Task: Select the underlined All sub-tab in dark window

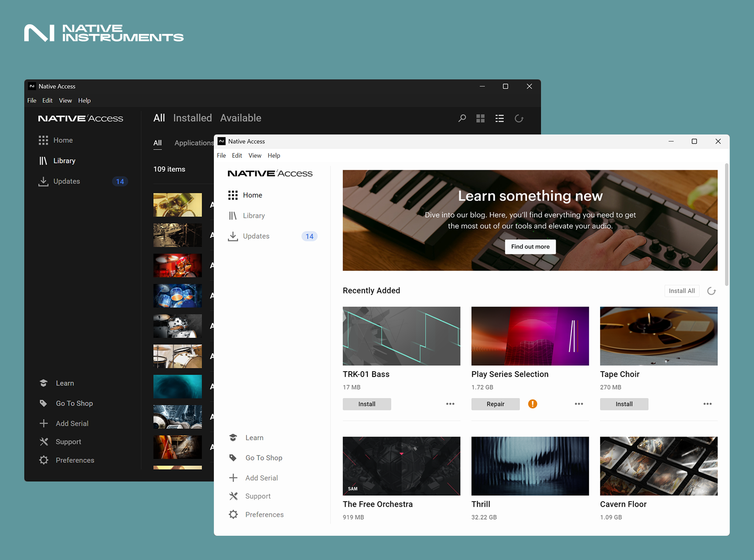Action: 157,143
